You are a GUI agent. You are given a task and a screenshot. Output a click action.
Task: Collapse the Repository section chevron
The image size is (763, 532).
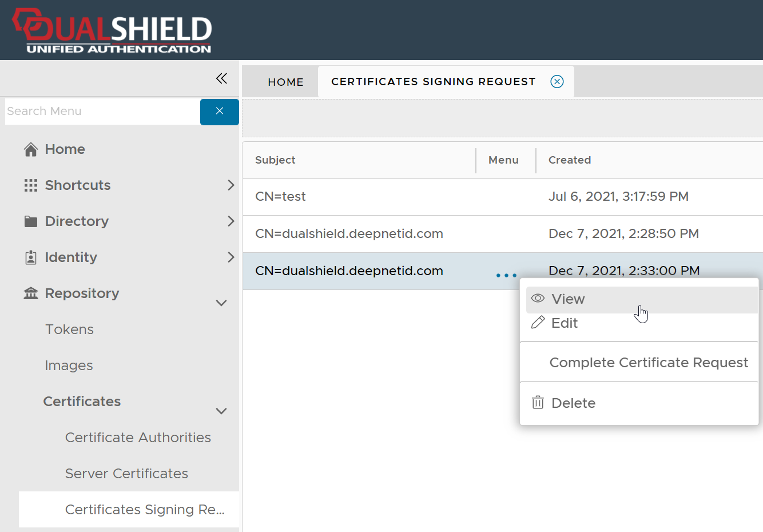[x=221, y=303]
